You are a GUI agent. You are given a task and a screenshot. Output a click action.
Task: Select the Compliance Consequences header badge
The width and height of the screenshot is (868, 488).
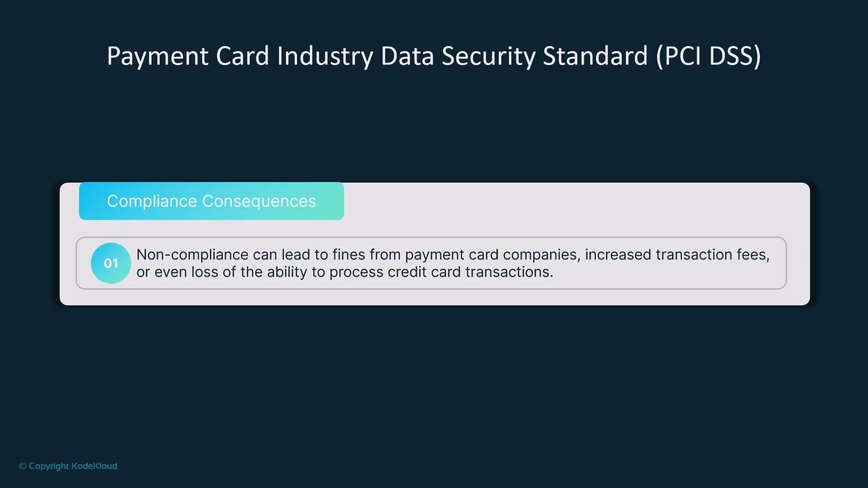(x=211, y=201)
